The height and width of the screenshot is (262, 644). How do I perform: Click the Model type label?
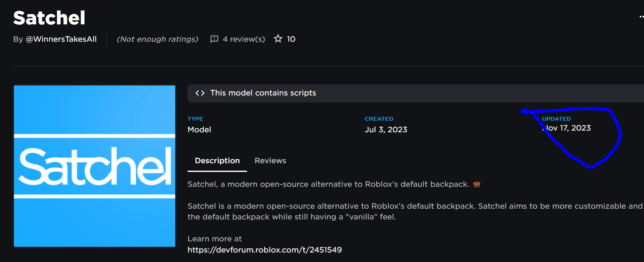click(199, 129)
